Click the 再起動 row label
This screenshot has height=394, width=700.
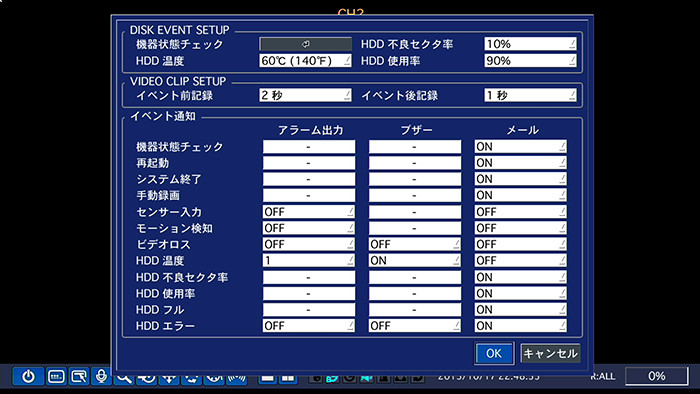click(153, 163)
